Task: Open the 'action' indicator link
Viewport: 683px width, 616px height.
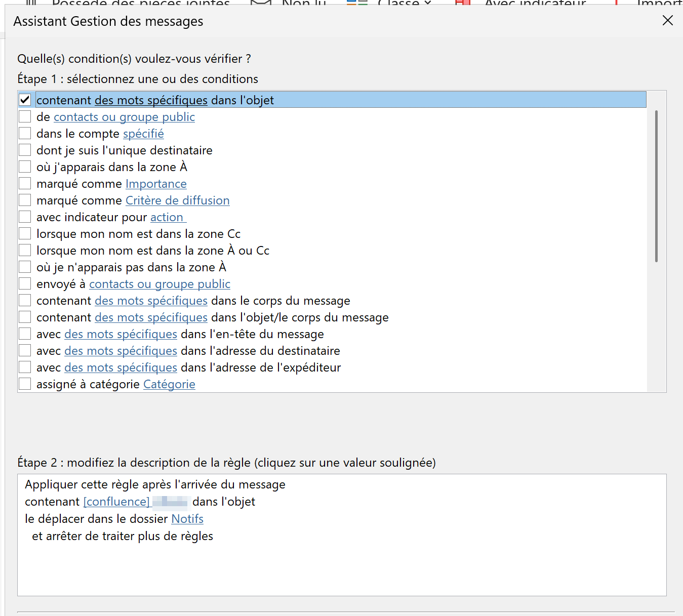Action: pos(168,217)
